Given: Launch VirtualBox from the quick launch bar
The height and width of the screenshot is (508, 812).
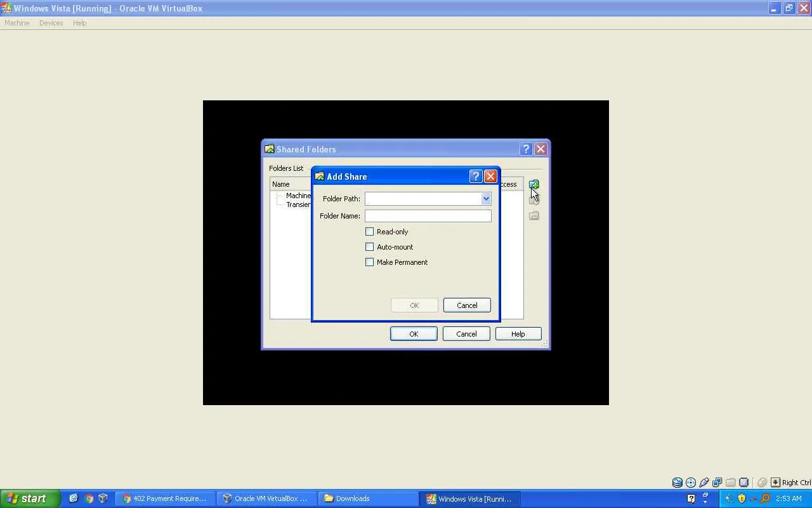Looking at the screenshot, I should [103, 498].
